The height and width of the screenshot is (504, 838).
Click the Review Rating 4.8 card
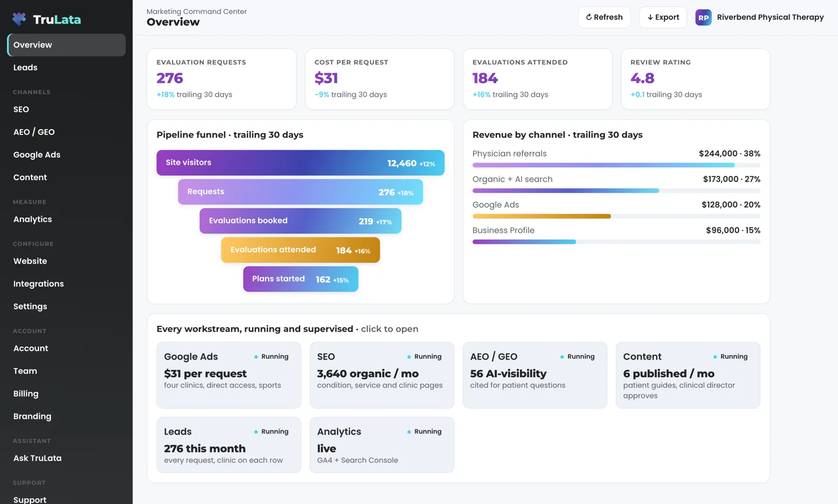tap(696, 79)
